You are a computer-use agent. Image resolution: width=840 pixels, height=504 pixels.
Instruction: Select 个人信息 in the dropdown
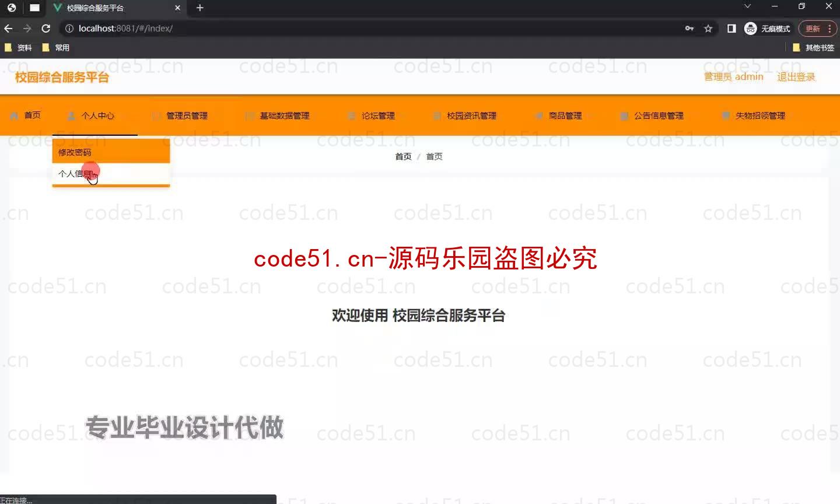[111, 174]
